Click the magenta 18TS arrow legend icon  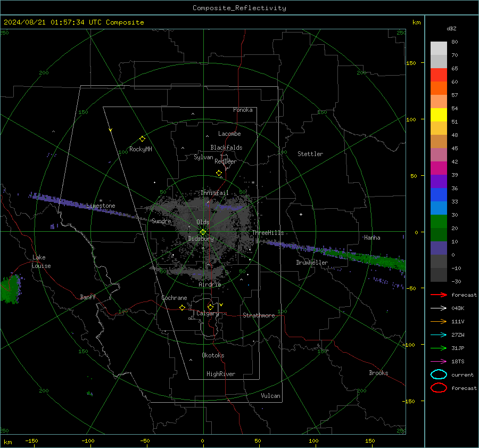(439, 362)
